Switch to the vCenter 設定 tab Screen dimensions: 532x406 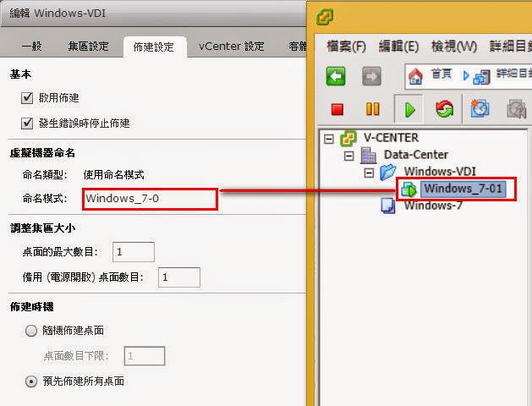coord(232,47)
